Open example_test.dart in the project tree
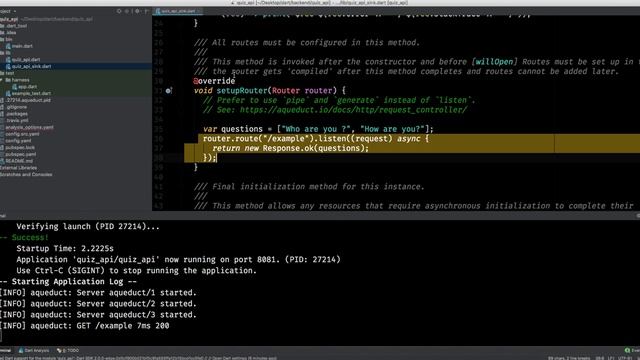This screenshot has width=640, height=360. pos(31,93)
